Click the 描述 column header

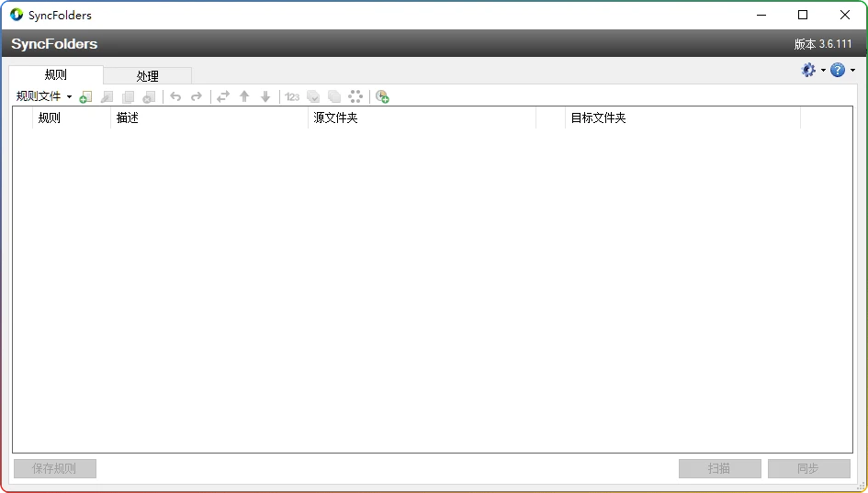pyautogui.click(x=209, y=118)
